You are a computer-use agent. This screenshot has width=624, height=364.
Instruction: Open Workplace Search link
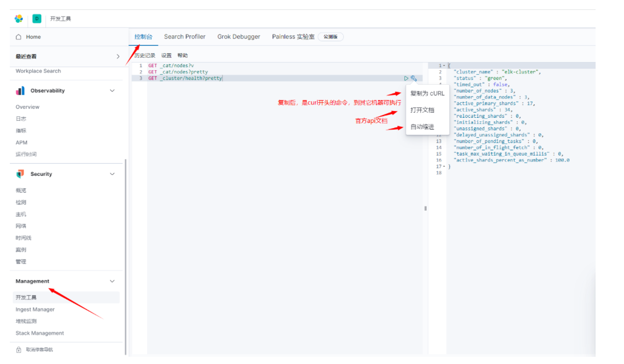tap(38, 71)
